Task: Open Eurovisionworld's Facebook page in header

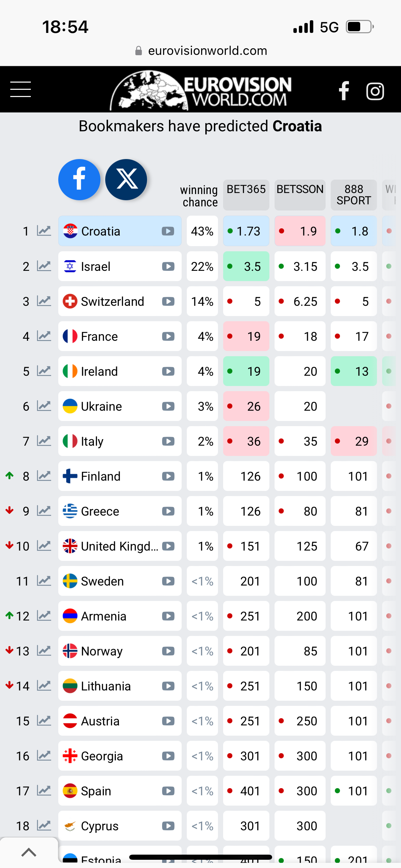Action: click(344, 91)
